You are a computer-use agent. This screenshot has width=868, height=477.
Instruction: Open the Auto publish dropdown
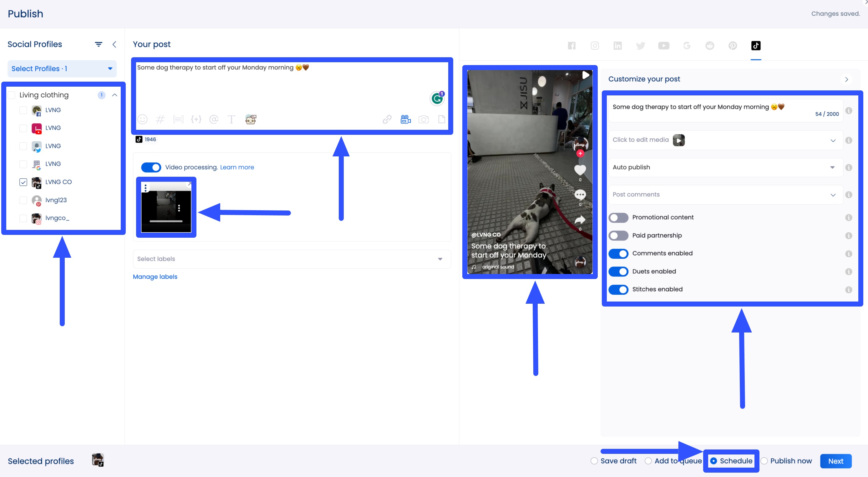(725, 167)
